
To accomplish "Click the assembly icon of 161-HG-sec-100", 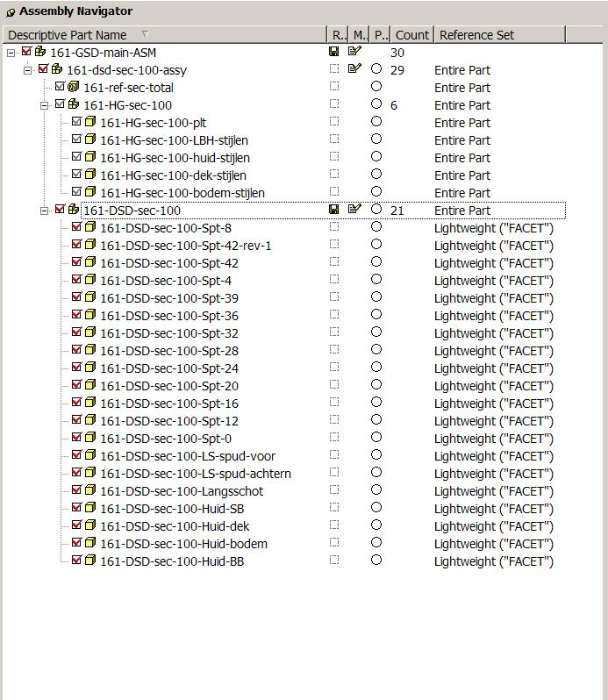I will 74,104.
